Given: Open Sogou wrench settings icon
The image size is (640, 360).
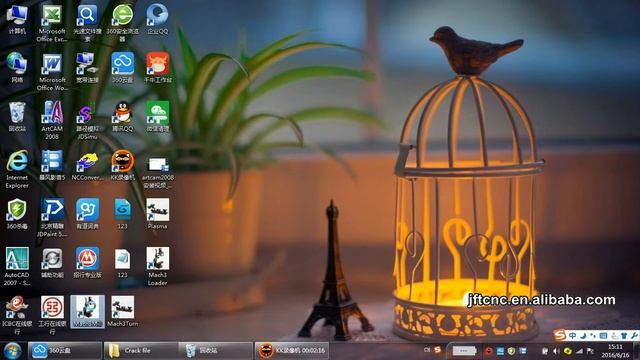Looking at the screenshot, I should 634,336.
